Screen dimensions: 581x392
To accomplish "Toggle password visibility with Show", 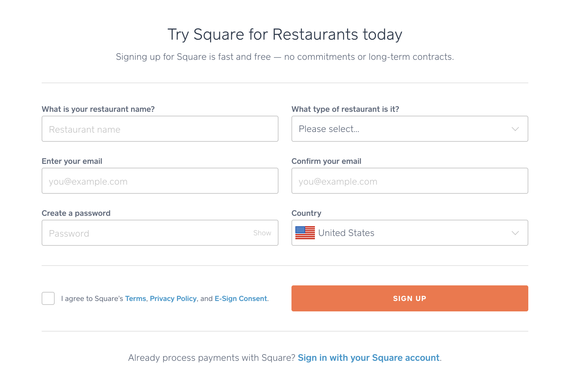I will pyautogui.click(x=262, y=233).
